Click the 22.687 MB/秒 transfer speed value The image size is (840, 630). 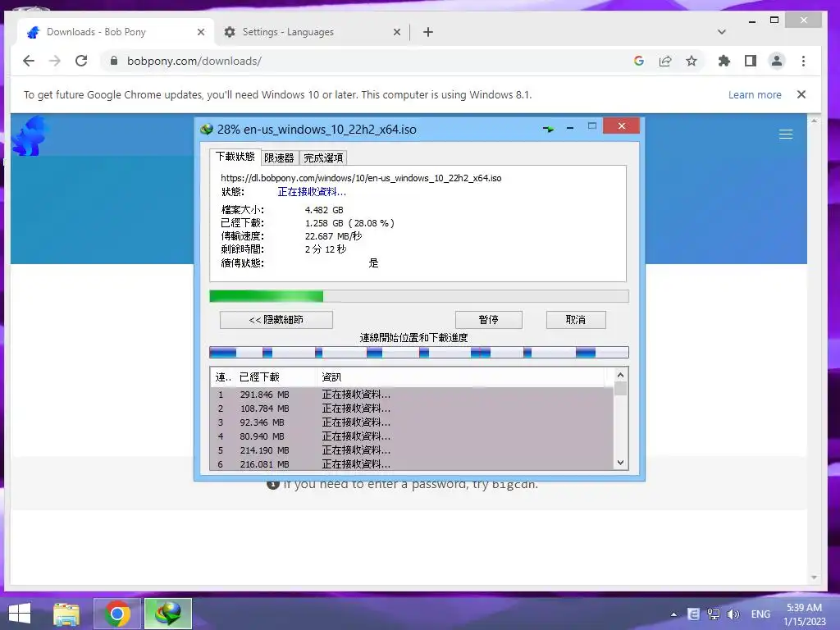tap(334, 236)
